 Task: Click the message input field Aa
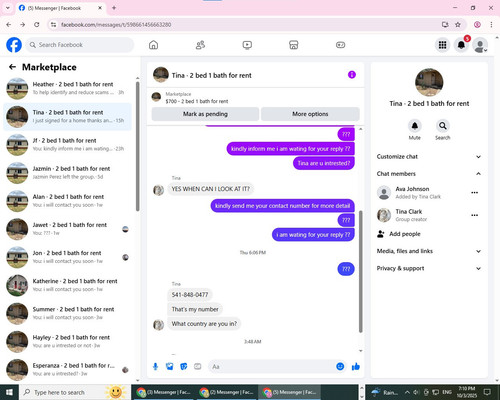(272, 366)
